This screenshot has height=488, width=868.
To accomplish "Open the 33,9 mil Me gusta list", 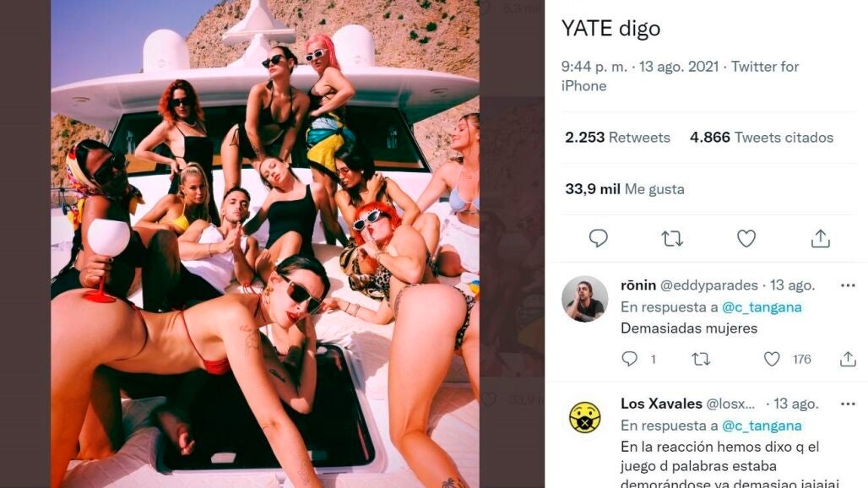I will 625,189.
